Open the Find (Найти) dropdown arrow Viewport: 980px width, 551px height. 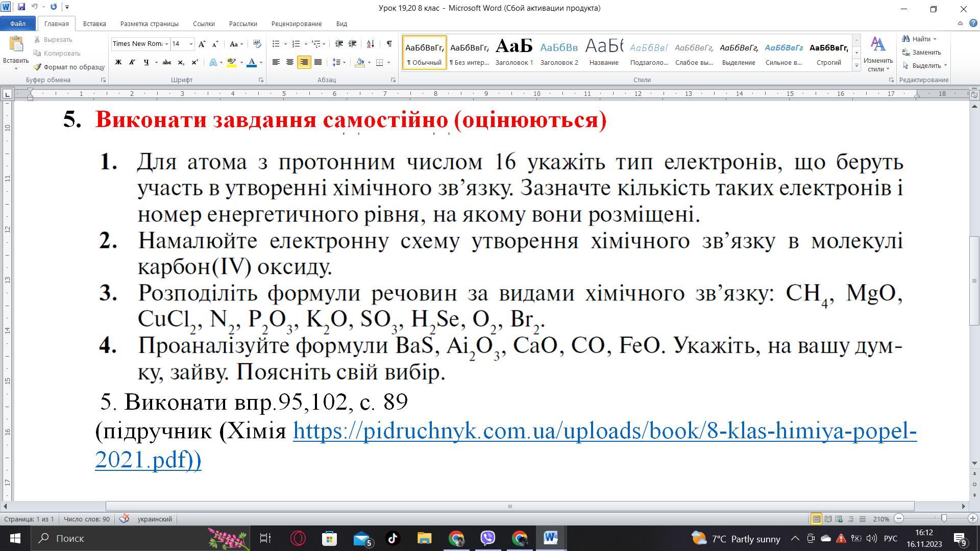935,39
